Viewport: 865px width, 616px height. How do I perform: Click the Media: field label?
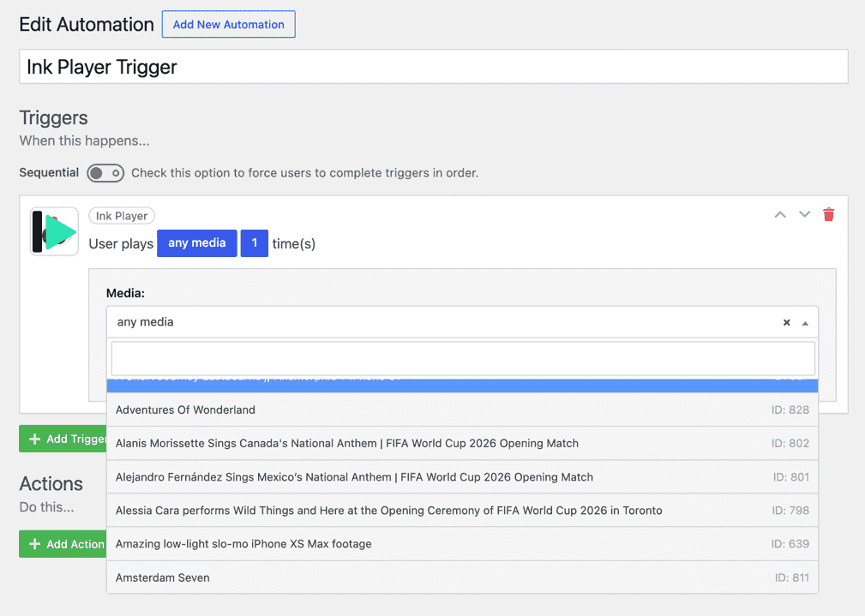coord(125,293)
